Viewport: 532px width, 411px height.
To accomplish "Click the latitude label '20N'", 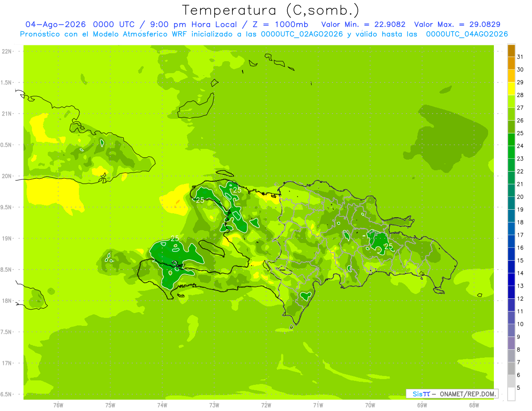I will coord(7,176).
